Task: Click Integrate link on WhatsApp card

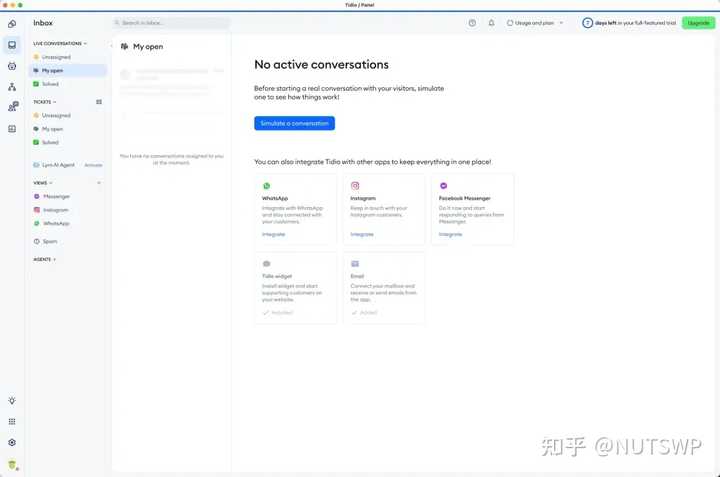Action: tap(273, 234)
